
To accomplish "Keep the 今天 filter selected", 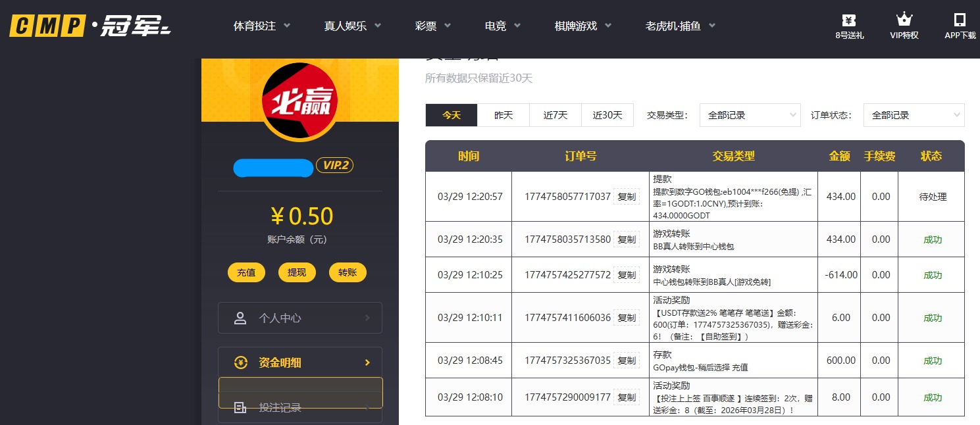I will pyautogui.click(x=451, y=114).
